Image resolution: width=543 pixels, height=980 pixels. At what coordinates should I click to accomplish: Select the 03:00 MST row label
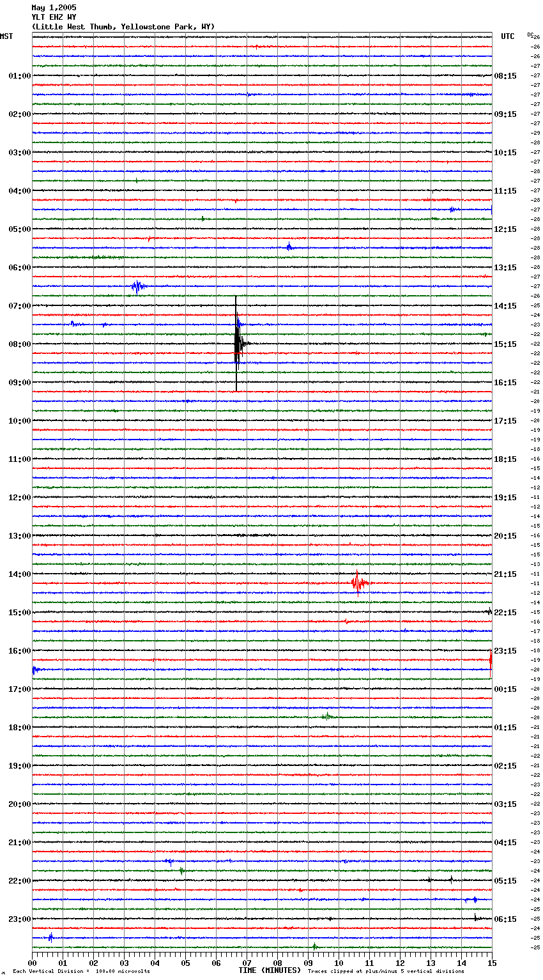coord(19,153)
